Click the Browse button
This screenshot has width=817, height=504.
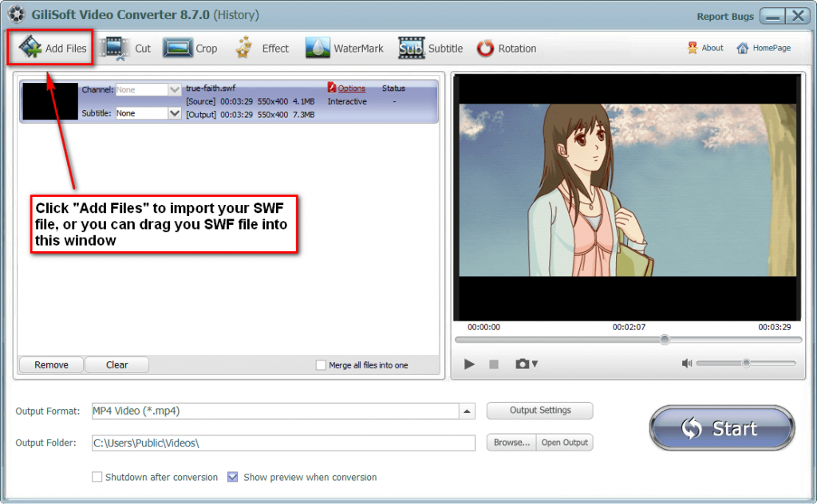click(x=511, y=443)
